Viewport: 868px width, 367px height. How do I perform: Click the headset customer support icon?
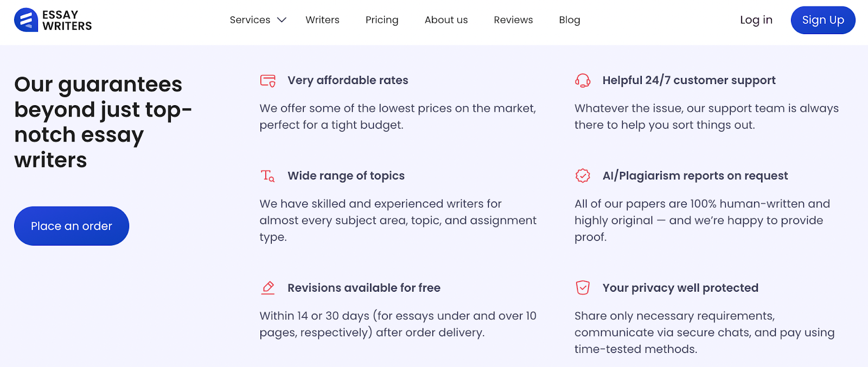[583, 81]
